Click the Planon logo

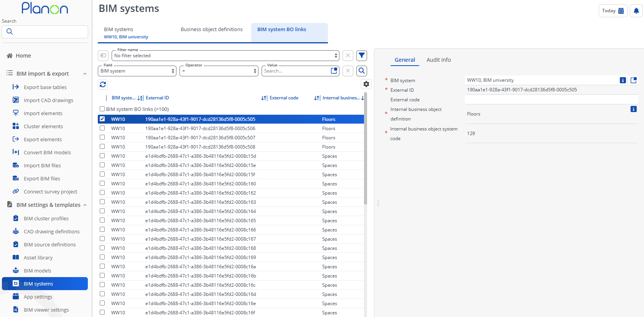coord(45,8)
